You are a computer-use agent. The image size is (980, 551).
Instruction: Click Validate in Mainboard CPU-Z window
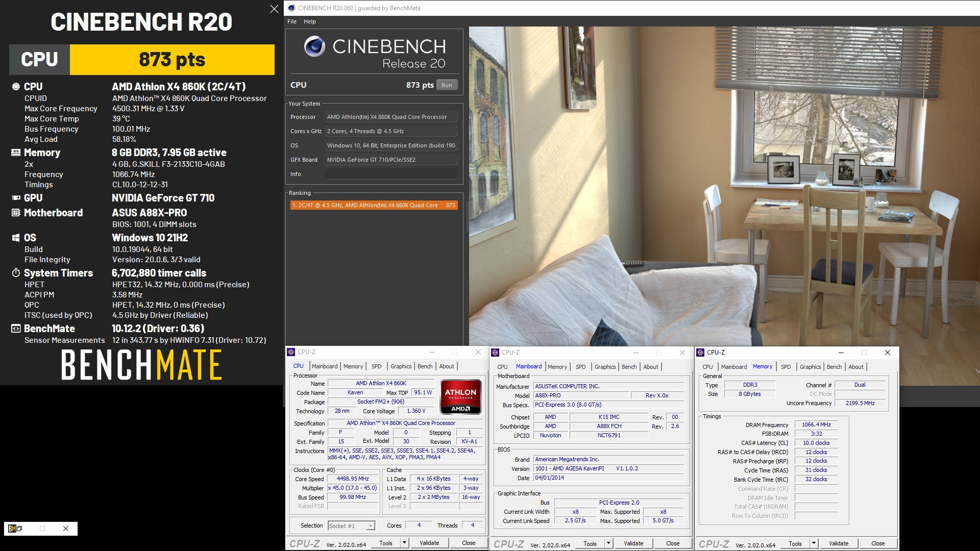(633, 543)
